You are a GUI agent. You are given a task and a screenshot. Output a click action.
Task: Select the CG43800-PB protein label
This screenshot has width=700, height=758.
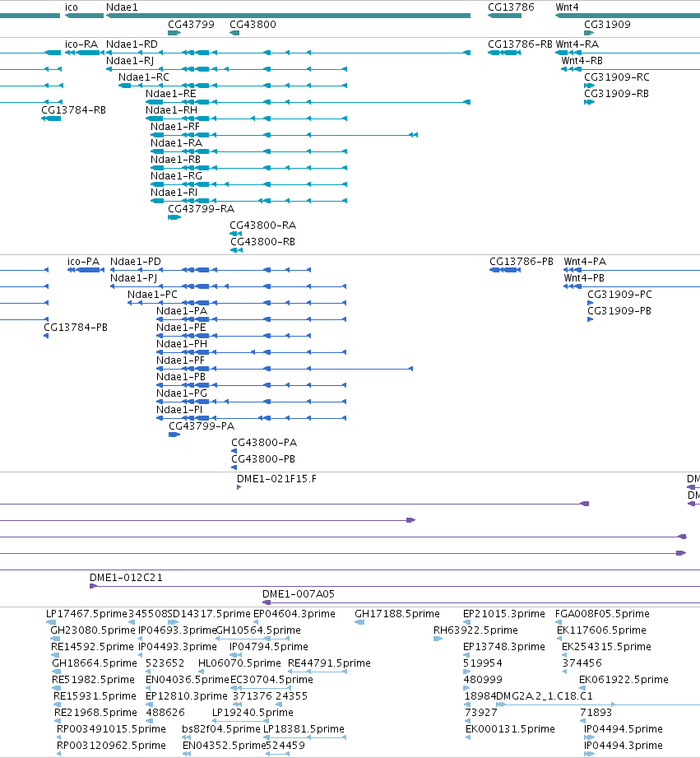coord(263,458)
